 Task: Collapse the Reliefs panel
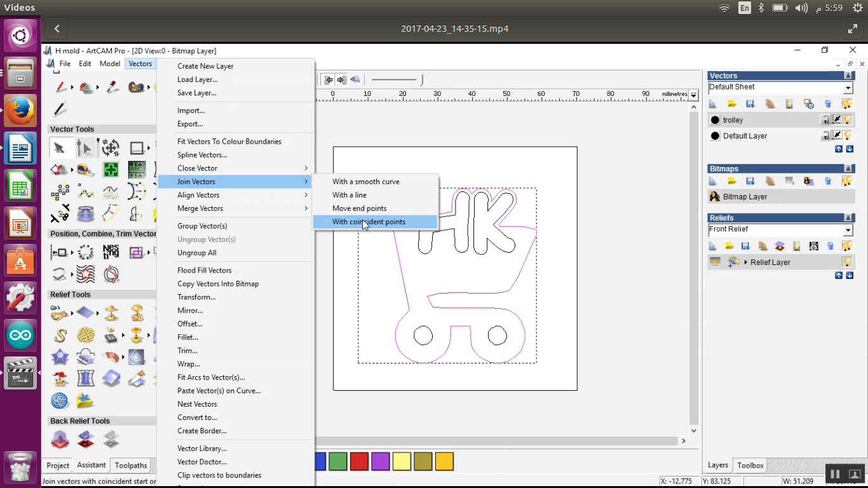tap(848, 218)
